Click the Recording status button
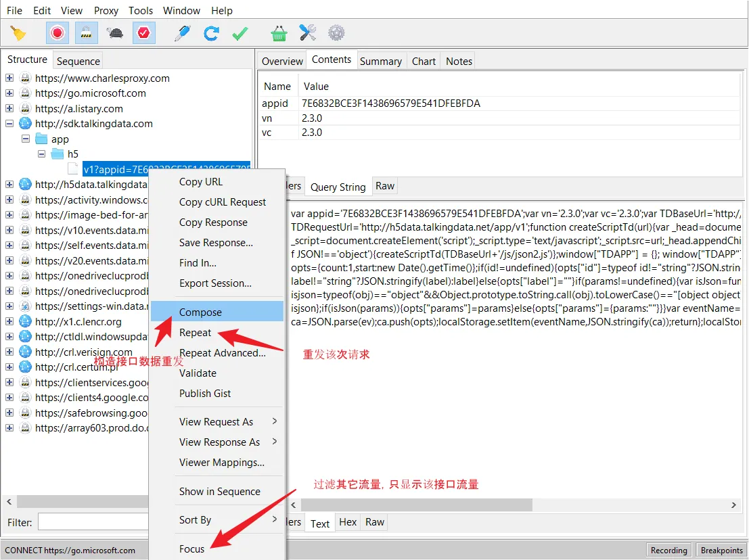This screenshot has width=749, height=560. click(x=668, y=550)
